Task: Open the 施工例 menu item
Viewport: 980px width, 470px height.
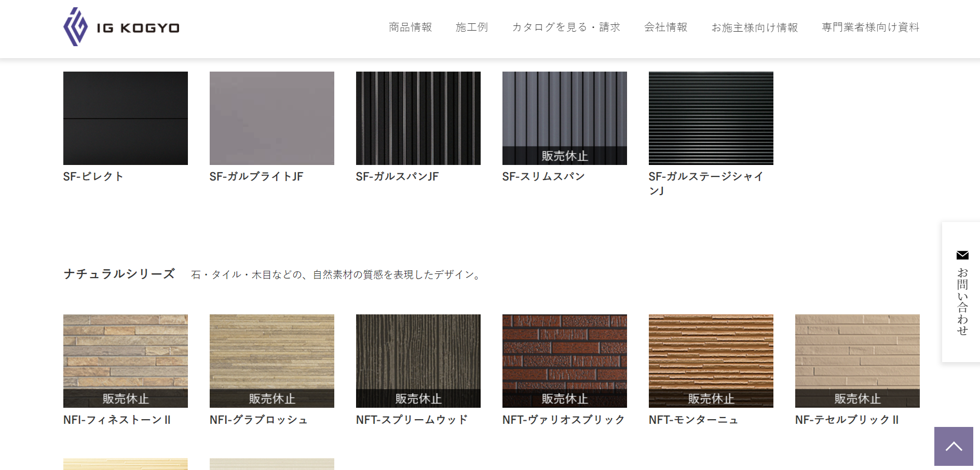Action: pyautogui.click(x=472, y=27)
